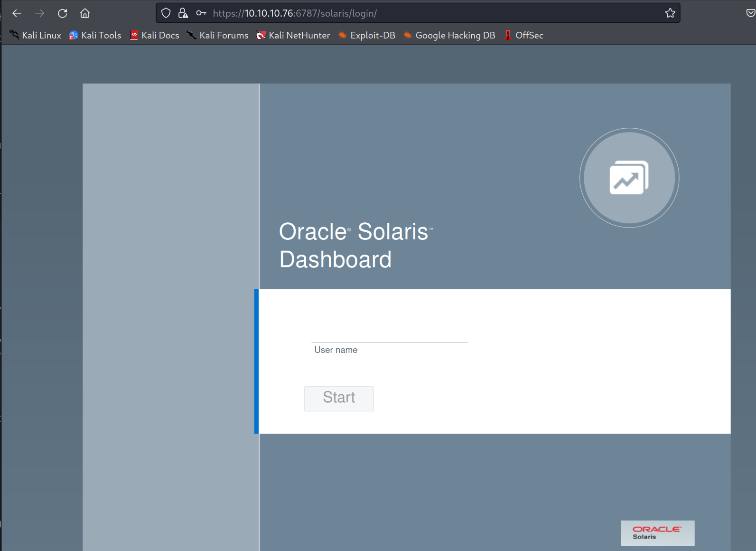This screenshot has height=551, width=756.
Task: Click the forward navigation arrow
Action: tap(40, 13)
